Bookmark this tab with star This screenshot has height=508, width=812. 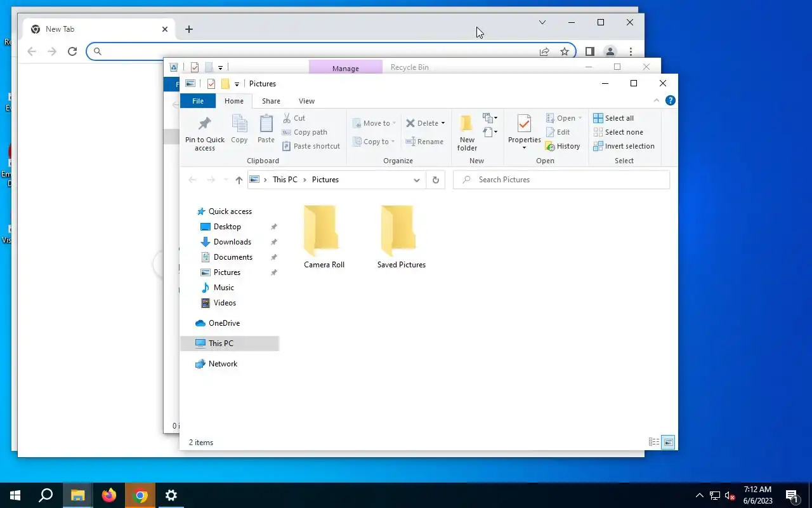pos(565,51)
